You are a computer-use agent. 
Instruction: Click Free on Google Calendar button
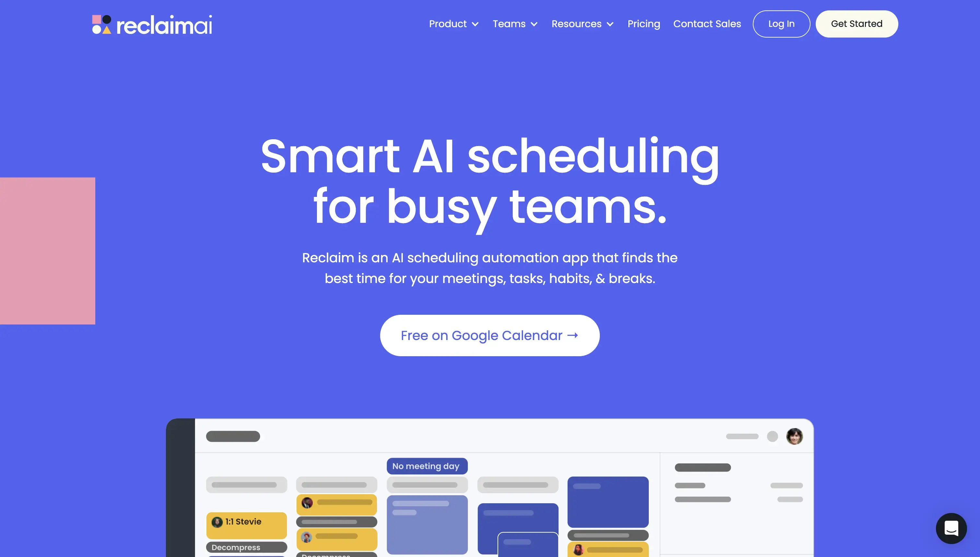(x=489, y=335)
